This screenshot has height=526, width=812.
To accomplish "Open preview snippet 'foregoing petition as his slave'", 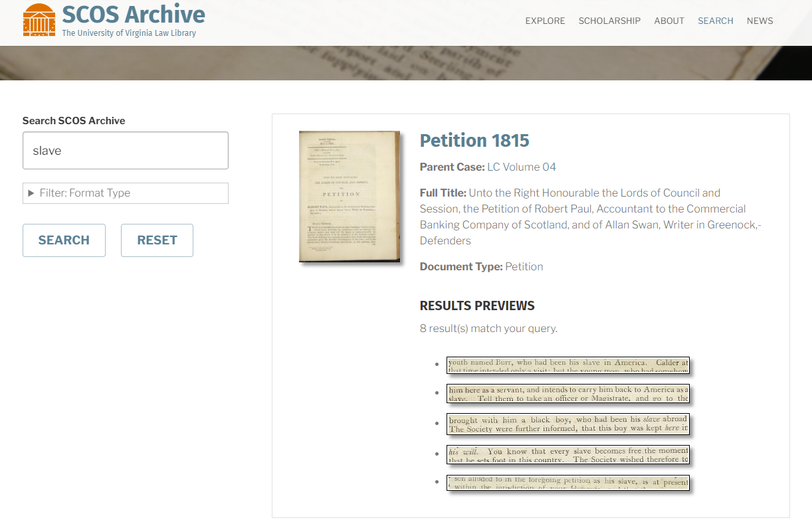I will coord(567,483).
